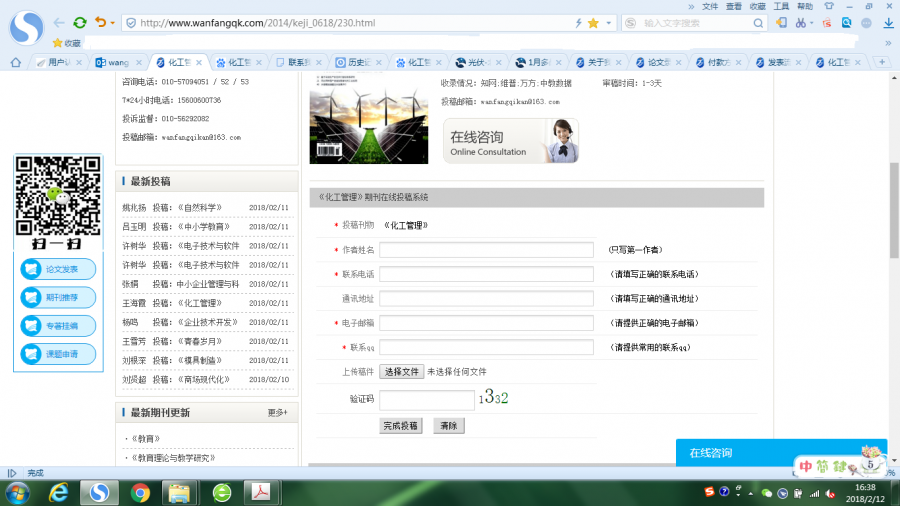Click the 在线咨询 Online Consultation banner
The width and height of the screenshot is (900, 506).
pos(511,142)
